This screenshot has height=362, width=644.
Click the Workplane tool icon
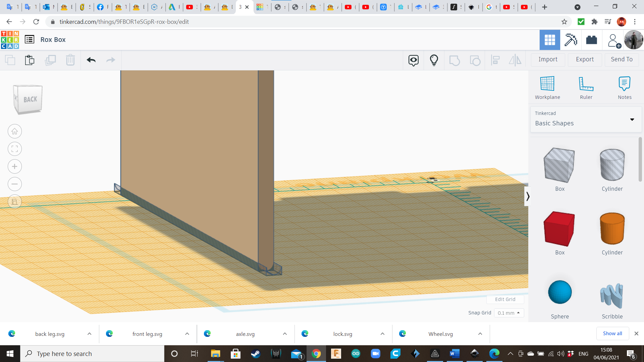point(547,84)
